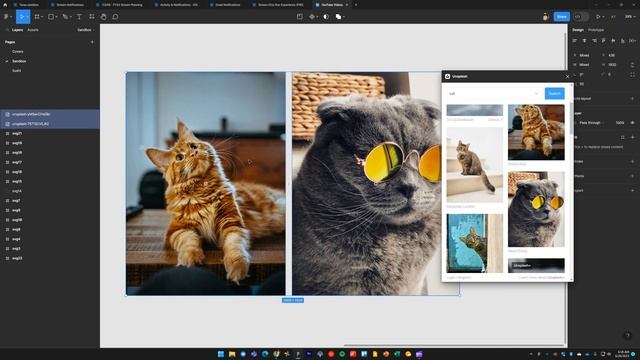Select the Comment tool
The height and width of the screenshot is (360, 640).
pyautogui.click(x=115, y=17)
